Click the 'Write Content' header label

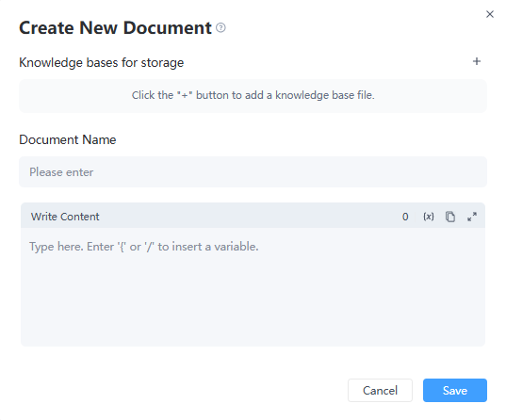(x=65, y=217)
